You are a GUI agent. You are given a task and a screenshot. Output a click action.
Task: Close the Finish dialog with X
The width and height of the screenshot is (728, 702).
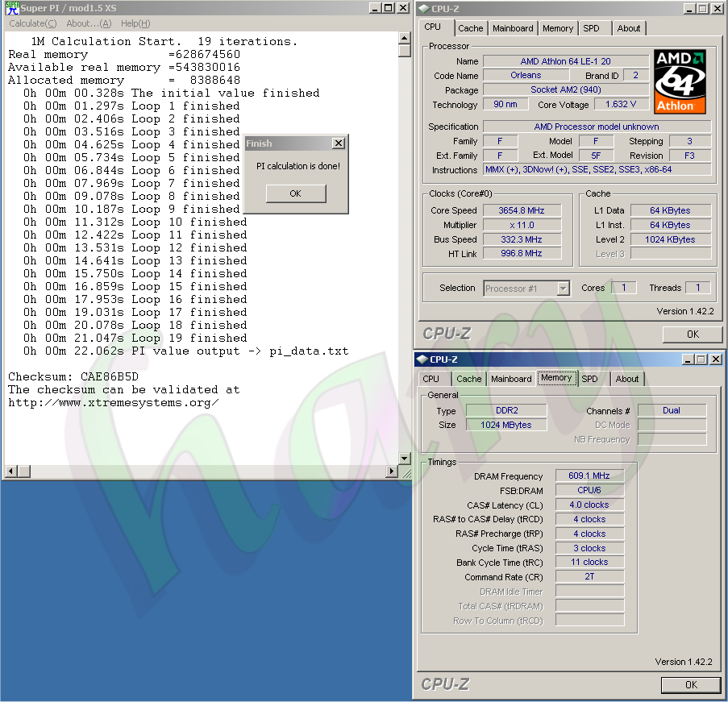339,143
